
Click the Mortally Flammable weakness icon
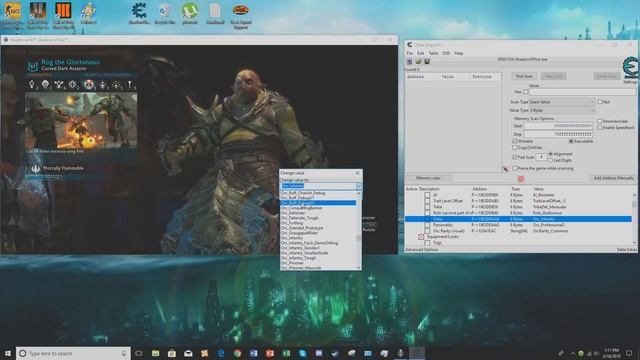pyautogui.click(x=36, y=168)
